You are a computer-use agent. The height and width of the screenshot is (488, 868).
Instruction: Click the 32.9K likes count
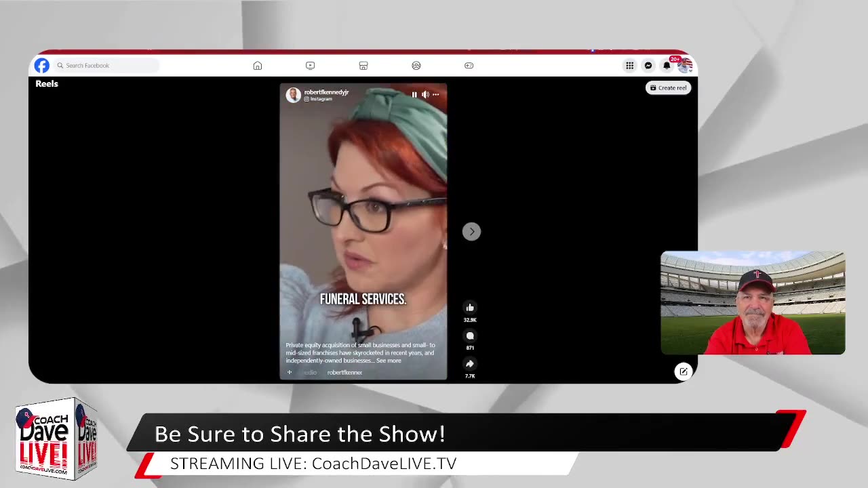click(x=470, y=320)
